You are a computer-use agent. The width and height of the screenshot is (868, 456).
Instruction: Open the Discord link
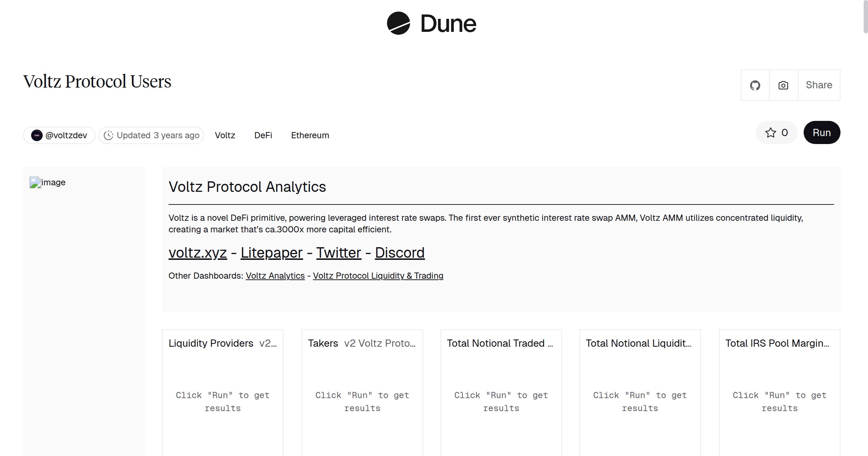[399, 253]
